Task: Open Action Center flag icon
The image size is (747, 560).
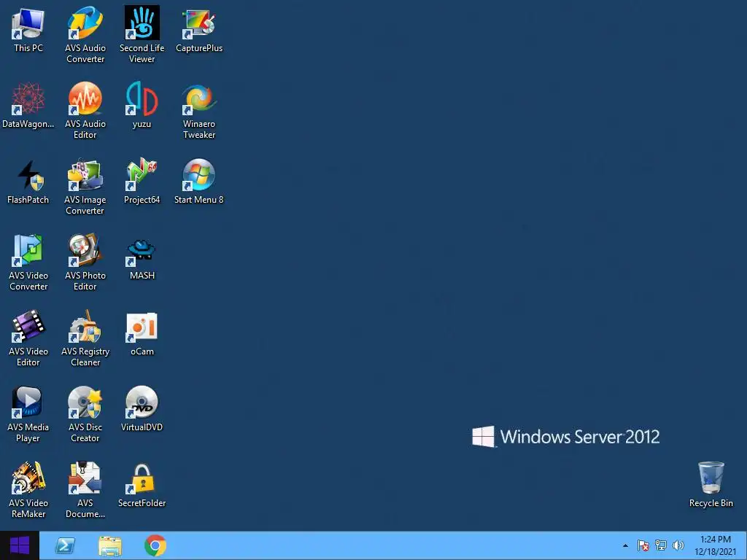Action: point(643,545)
